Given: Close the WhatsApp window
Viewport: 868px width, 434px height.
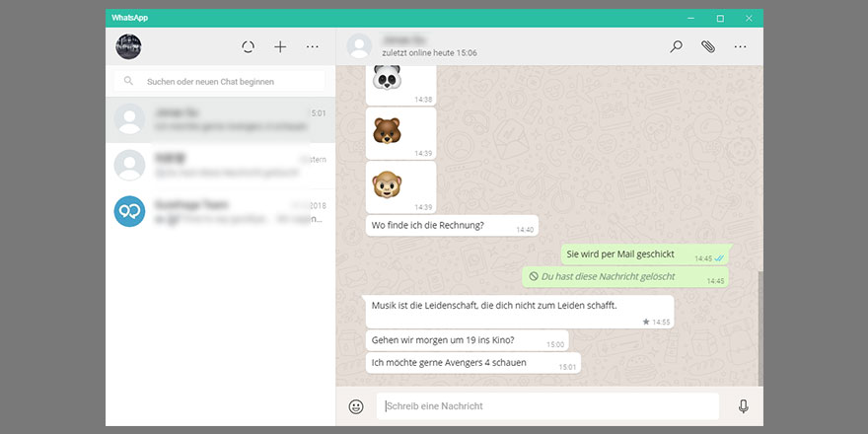Looking at the screenshot, I should point(749,19).
